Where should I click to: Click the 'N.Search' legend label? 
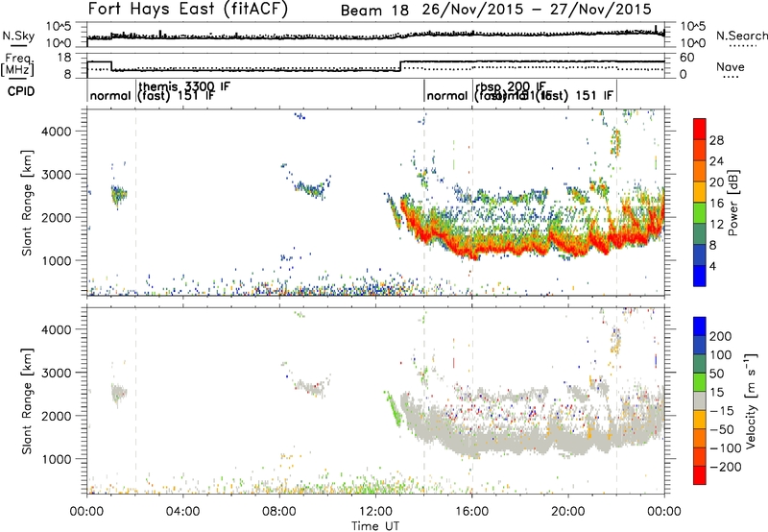click(742, 36)
